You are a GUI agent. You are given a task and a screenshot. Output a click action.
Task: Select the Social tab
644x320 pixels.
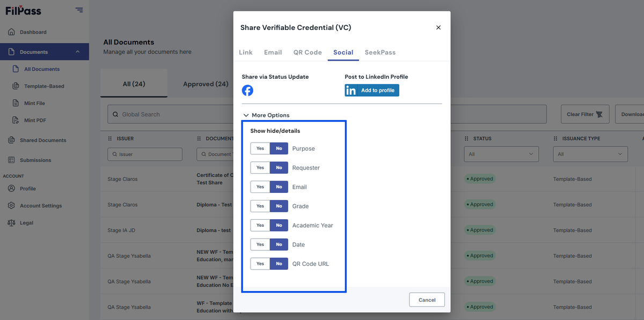[x=343, y=53]
